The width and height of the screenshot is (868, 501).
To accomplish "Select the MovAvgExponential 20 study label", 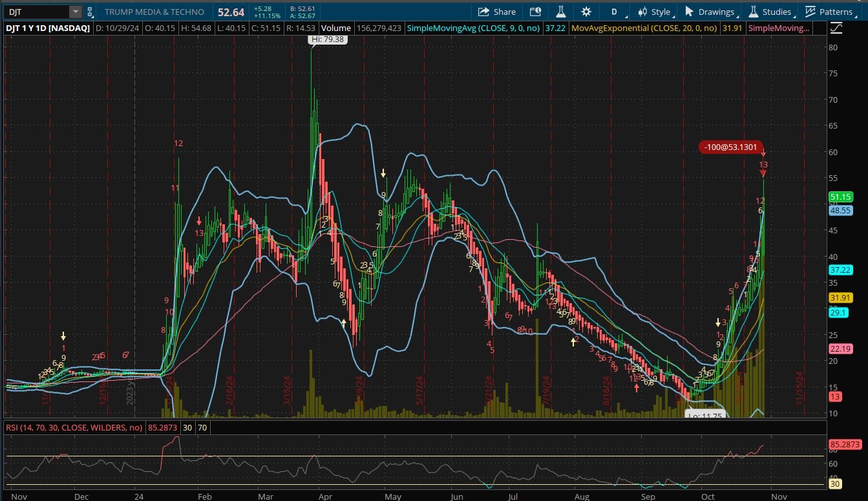I will (x=644, y=28).
